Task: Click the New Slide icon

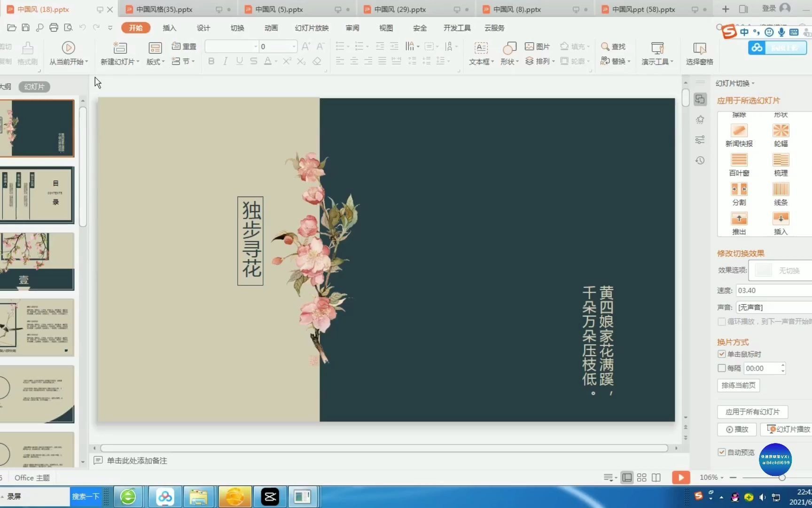Action: [120, 48]
